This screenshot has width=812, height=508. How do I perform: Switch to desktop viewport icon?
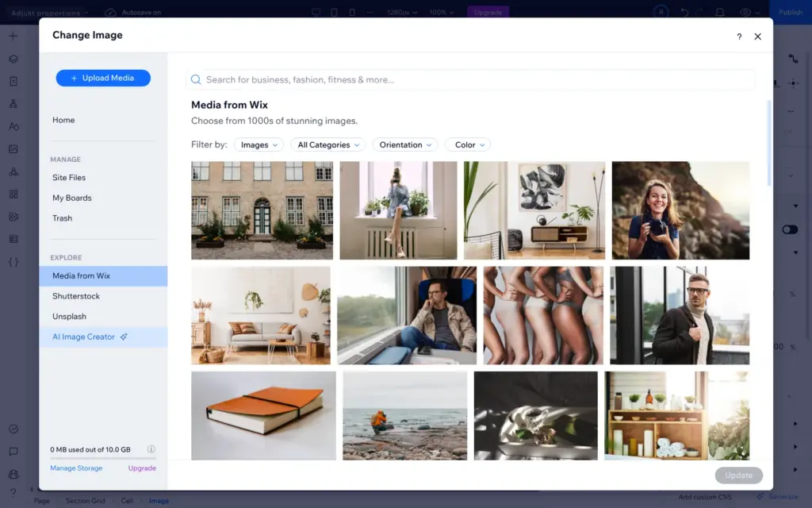coord(316,12)
